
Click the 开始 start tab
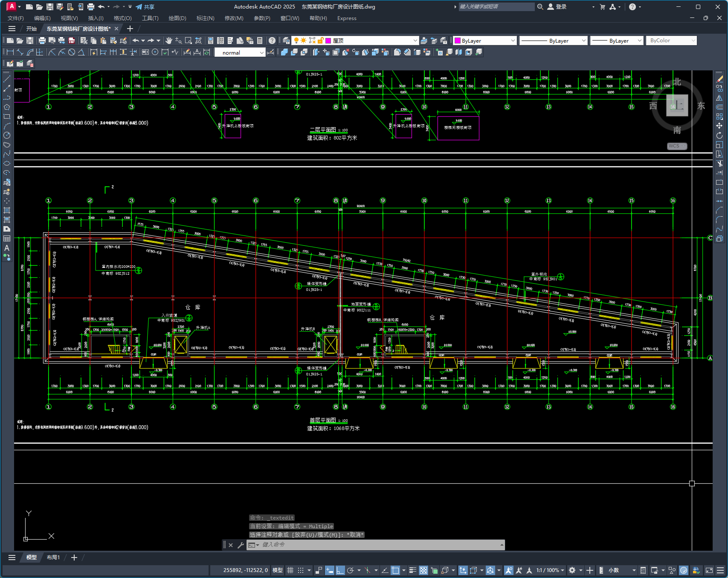coord(32,29)
